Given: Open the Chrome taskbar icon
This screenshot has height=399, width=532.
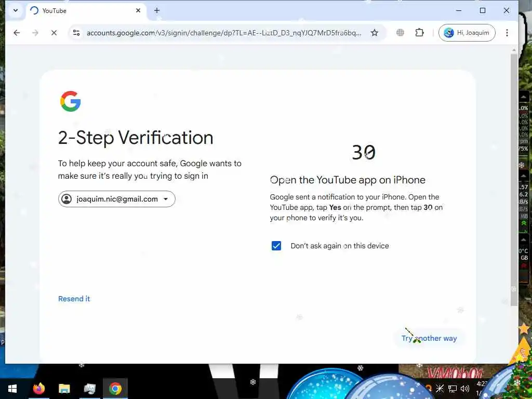Looking at the screenshot, I should click(115, 389).
